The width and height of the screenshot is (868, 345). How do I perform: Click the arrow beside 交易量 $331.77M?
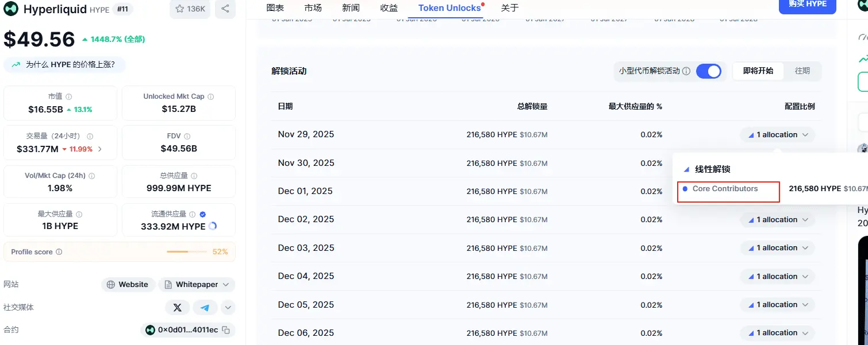(x=100, y=149)
